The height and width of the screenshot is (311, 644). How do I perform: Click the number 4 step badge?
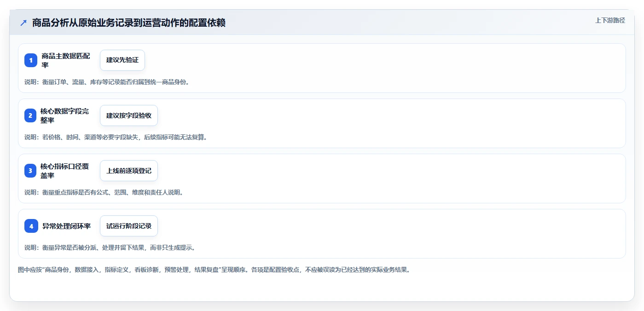31,226
